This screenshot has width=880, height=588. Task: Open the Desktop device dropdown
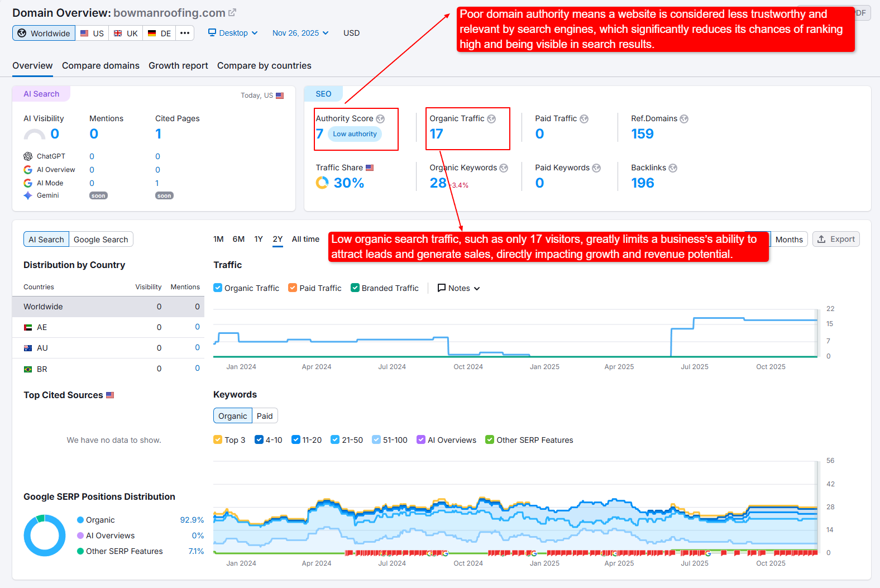pyautogui.click(x=233, y=33)
